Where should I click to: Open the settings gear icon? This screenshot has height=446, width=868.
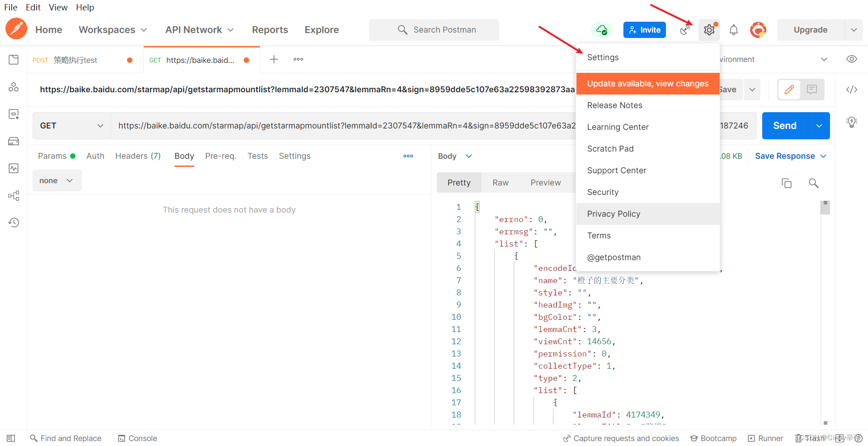point(709,30)
